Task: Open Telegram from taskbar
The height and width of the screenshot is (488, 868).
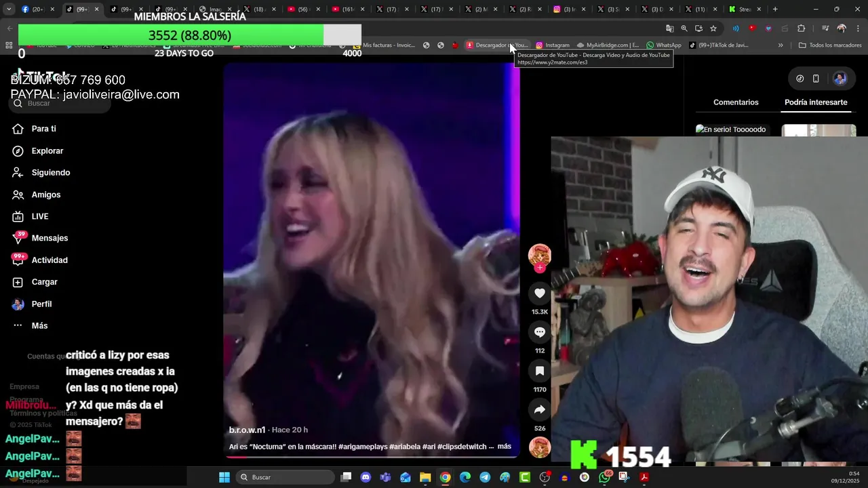Action: click(x=485, y=477)
